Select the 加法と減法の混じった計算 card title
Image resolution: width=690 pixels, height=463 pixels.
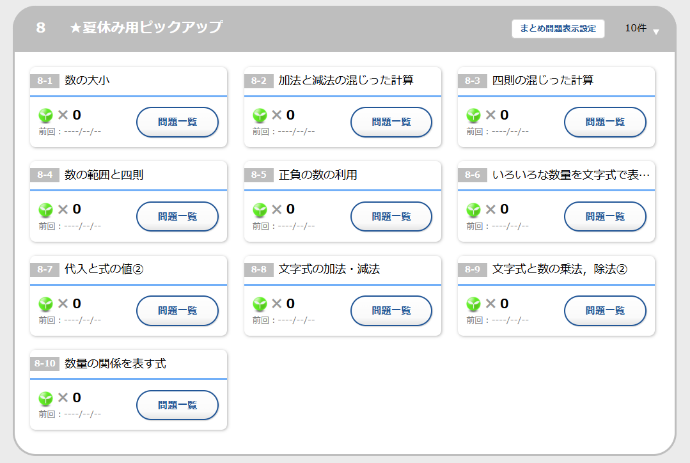pos(345,80)
